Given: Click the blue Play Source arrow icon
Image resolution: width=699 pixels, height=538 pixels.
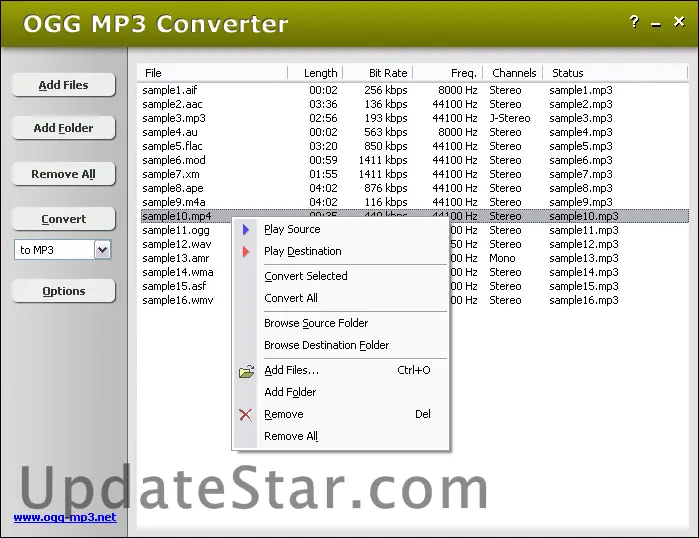Looking at the screenshot, I should point(246,230).
